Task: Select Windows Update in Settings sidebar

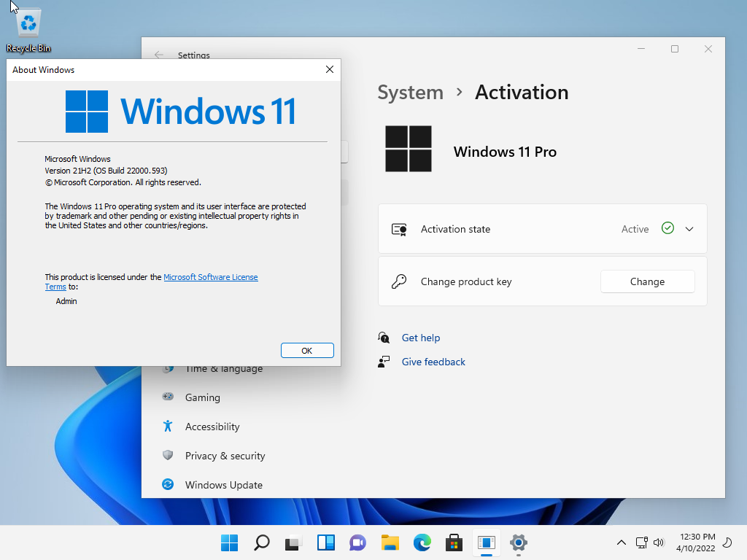Action: [x=223, y=485]
